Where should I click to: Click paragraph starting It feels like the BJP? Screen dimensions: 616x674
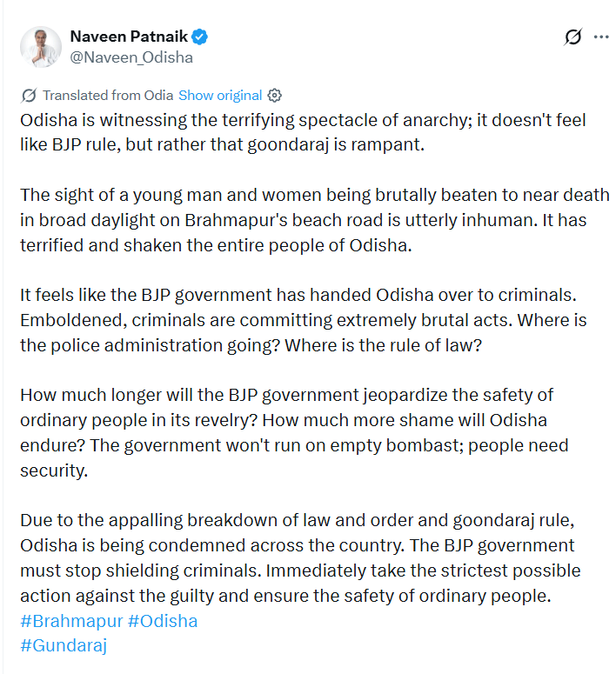[x=304, y=320]
